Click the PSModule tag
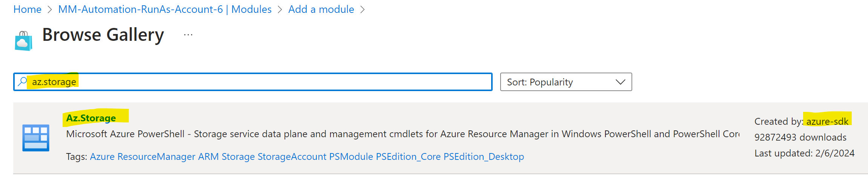 pos(351,156)
